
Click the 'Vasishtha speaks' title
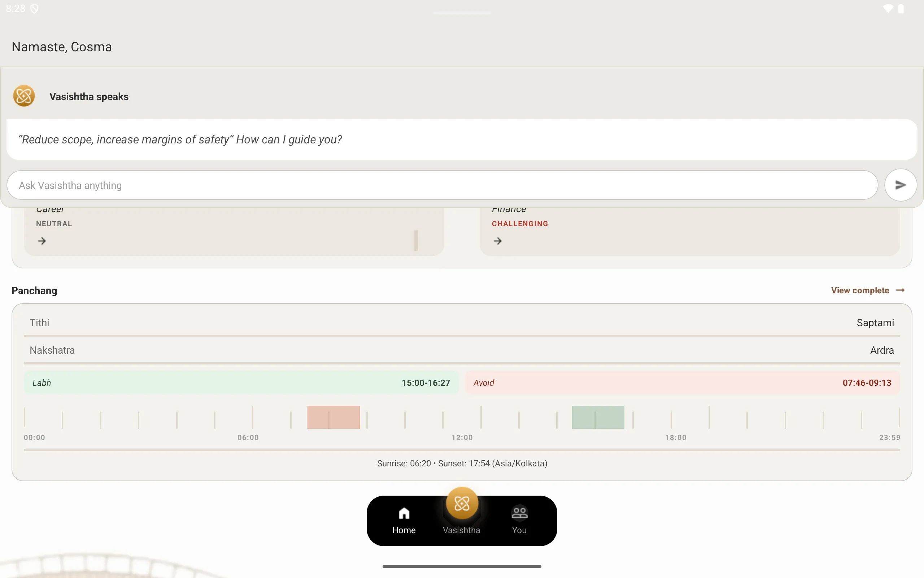pyautogui.click(x=89, y=96)
